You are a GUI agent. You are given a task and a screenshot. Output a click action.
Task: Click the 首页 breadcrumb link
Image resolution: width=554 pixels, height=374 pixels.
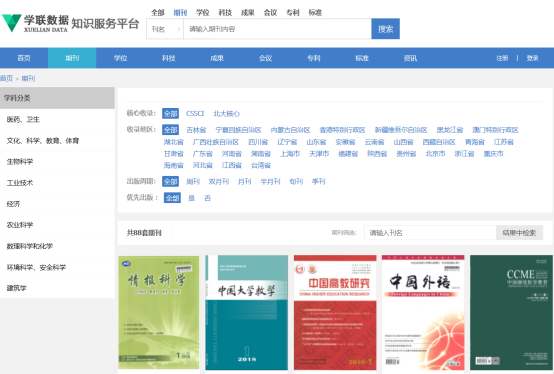pos(6,78)
